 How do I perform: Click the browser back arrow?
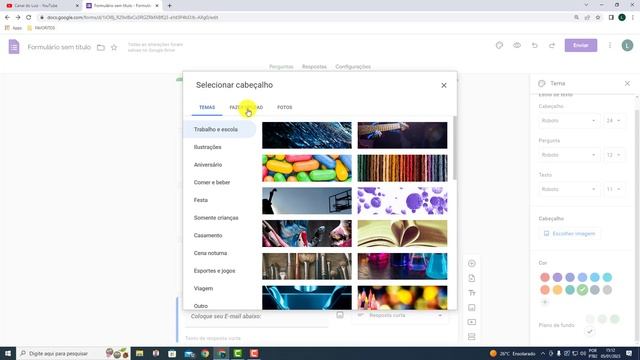tap(7, 18)
